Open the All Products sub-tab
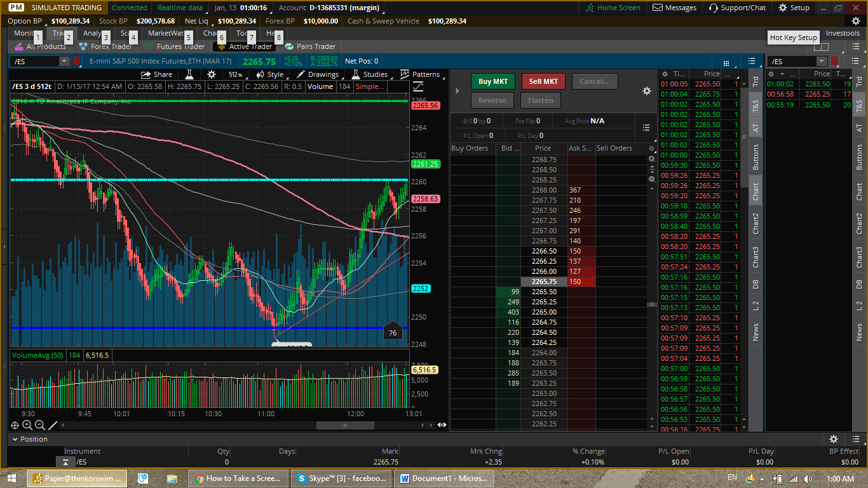The width and height of the screenshot is (868, 488). (x=41, y=46)
